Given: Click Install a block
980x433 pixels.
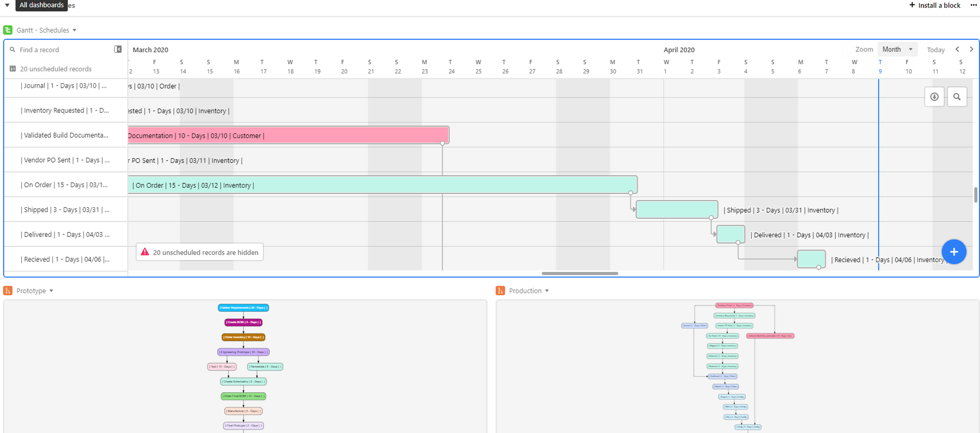Looking at the screenshot, I should pyautogui.click(x=935, y=5).
